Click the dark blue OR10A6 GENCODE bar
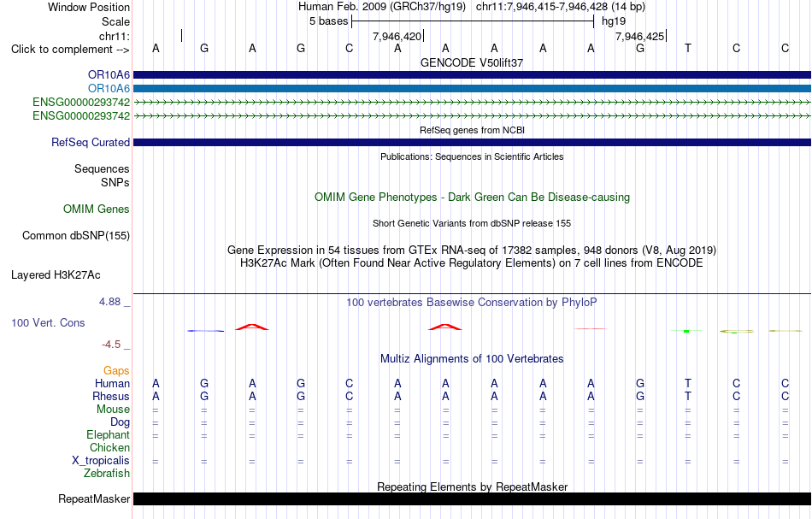This screenshot has height=519, width=812. click(473, 75)
